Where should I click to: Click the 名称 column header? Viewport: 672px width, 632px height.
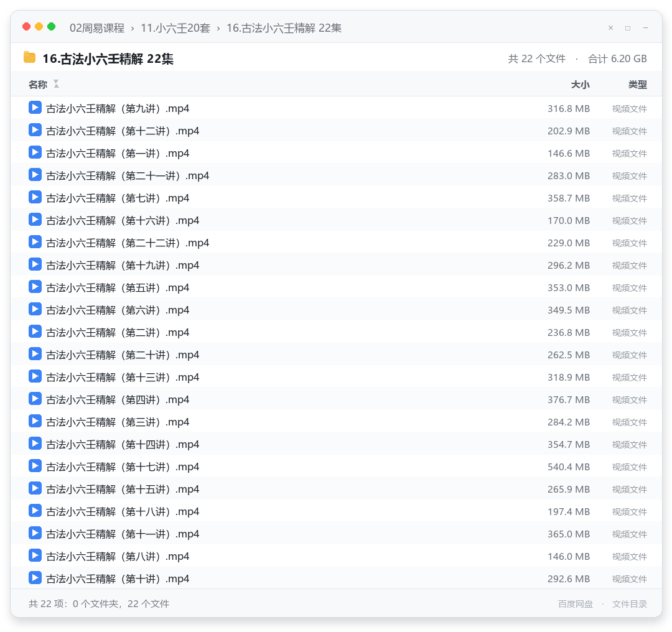(x=38, y=85)
